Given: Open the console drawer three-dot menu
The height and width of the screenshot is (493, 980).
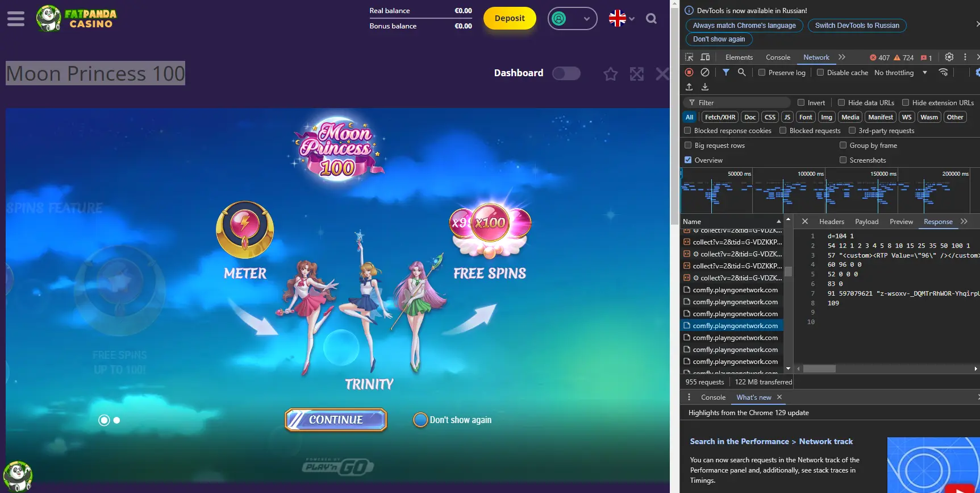Looking at the screenshot, I should [689, 397].
